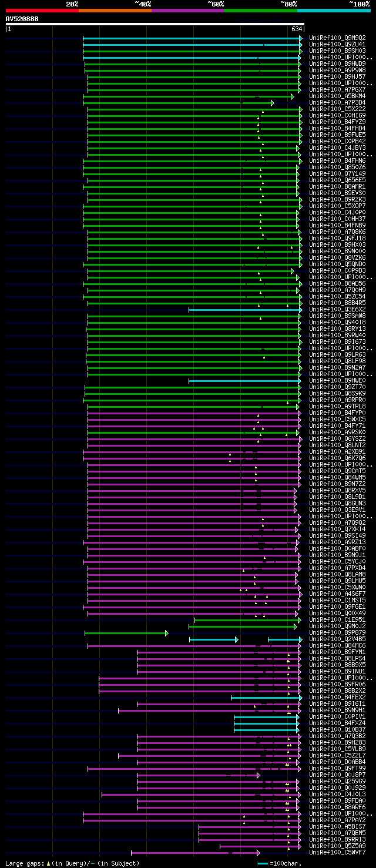Select alignment label UniRef100_Q10B37

click(337, 730)
